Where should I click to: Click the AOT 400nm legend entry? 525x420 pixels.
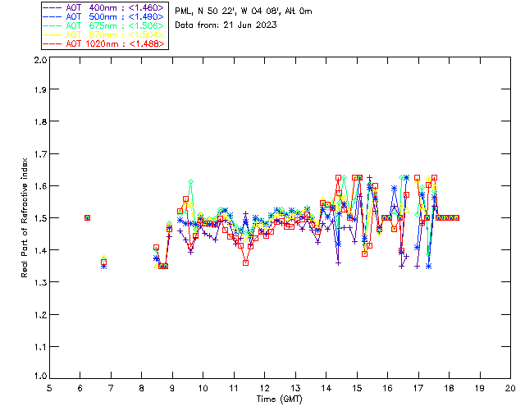(x=104, y=7)
